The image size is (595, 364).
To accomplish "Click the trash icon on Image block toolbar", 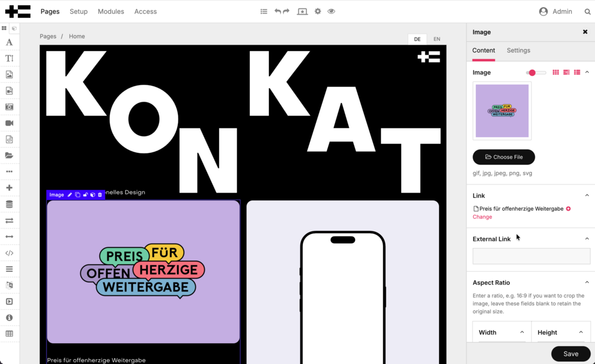I will click(x=100, y=195).
